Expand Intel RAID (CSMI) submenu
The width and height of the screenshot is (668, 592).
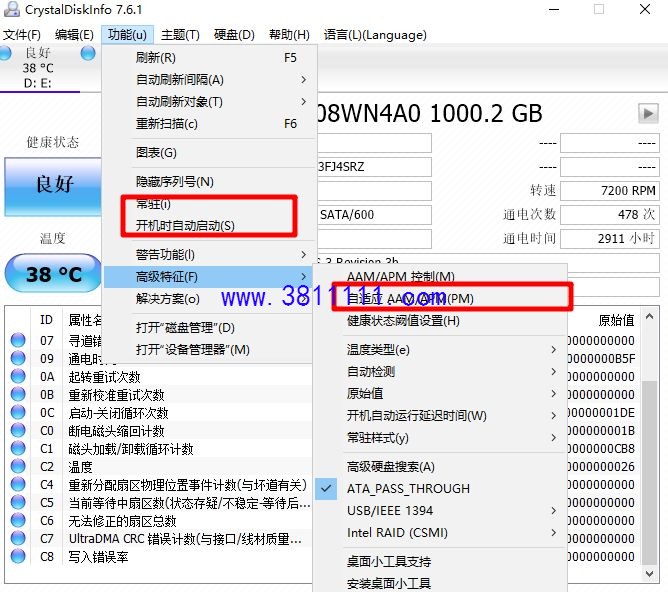441,533
